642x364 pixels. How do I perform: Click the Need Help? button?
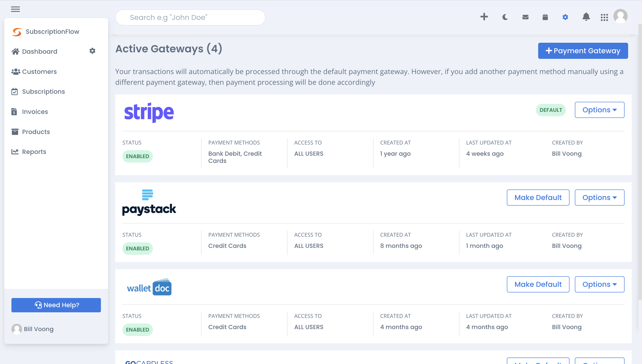pos(56,305)
